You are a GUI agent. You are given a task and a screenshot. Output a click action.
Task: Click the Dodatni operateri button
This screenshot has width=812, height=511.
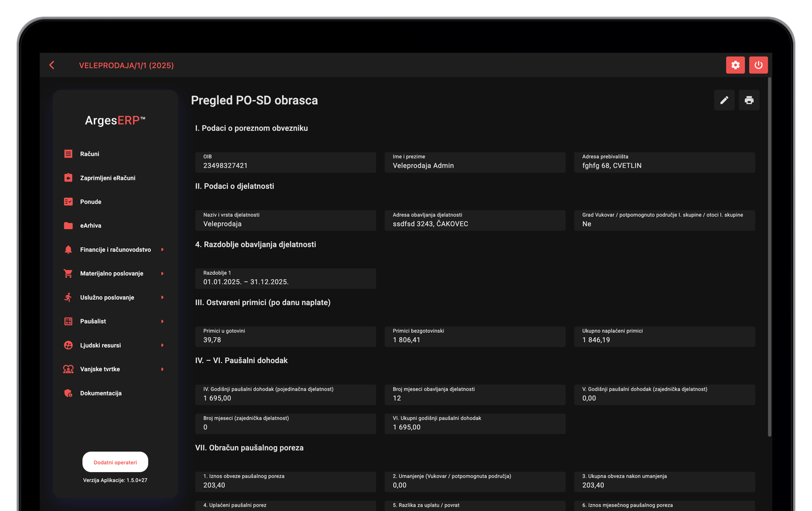(115, 462)
